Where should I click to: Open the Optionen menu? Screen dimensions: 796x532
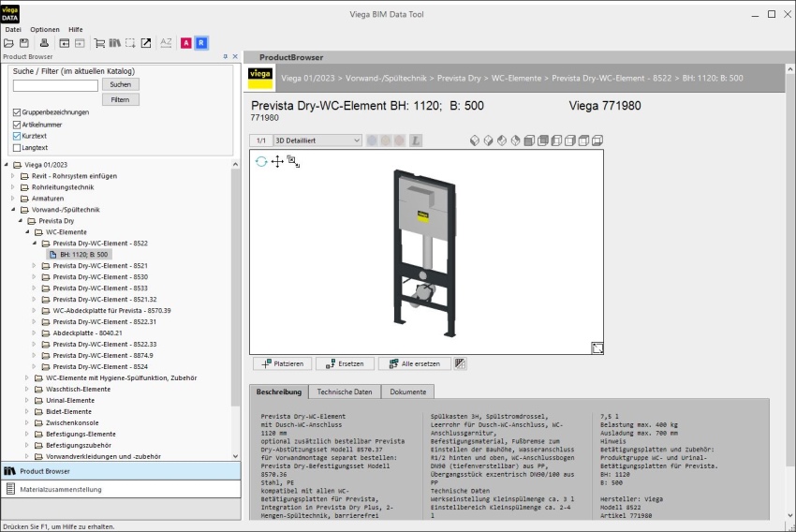45,29
